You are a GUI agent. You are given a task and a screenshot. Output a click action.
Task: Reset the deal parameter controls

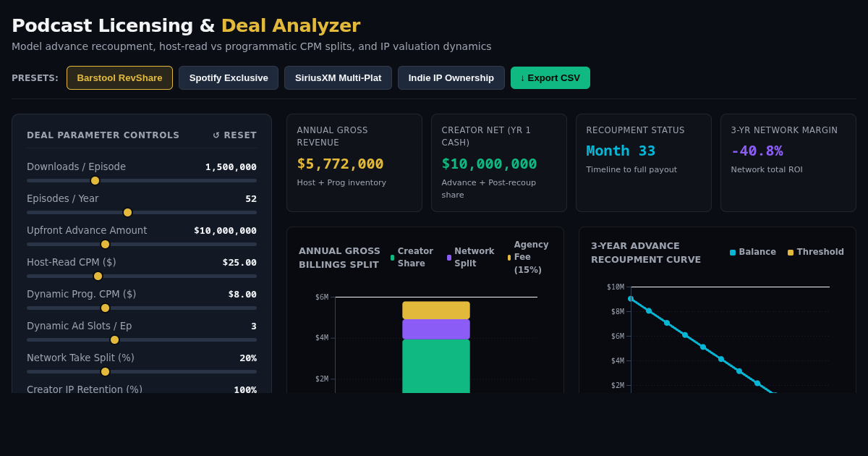click(x=234, y=135)
